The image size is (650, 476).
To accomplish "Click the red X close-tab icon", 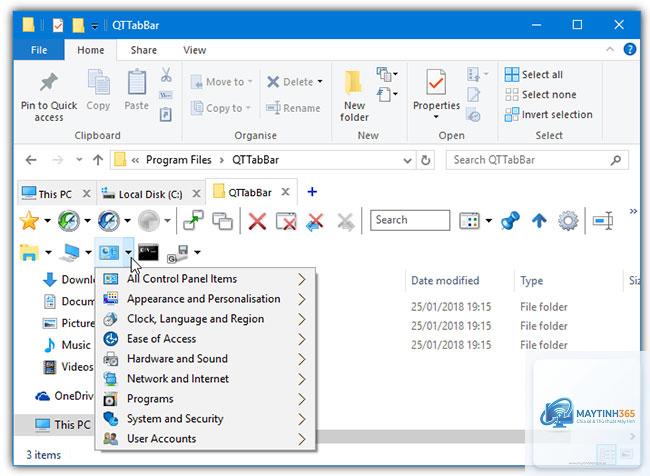I will coord(257,221).
